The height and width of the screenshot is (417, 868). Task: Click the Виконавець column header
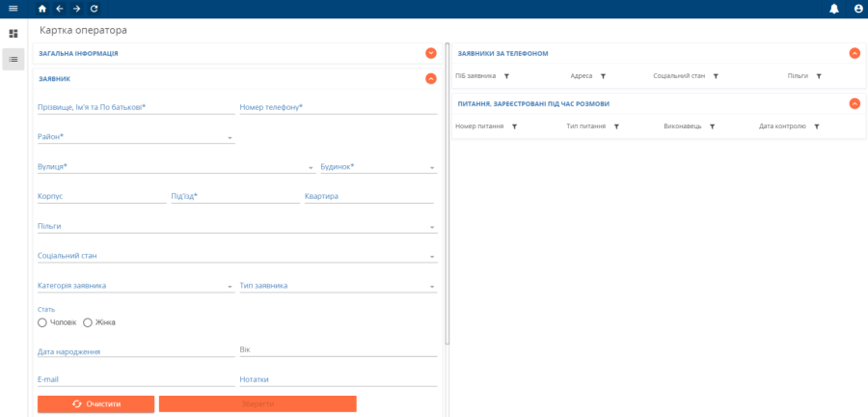click(683, 126)
